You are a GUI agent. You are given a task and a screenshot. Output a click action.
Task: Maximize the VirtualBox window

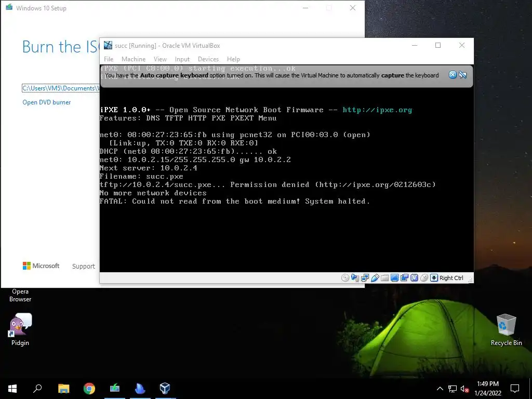pyautogui.click(x=438, y=45)
